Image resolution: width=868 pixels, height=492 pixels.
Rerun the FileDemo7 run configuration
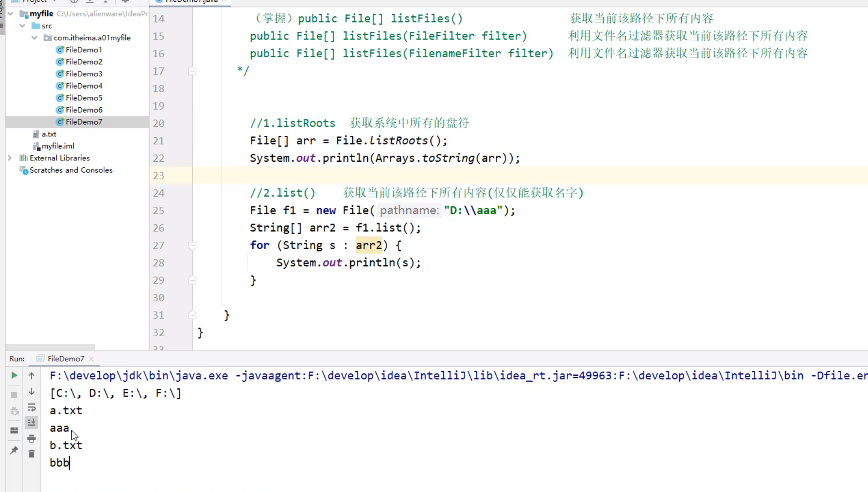coord(14,375)
